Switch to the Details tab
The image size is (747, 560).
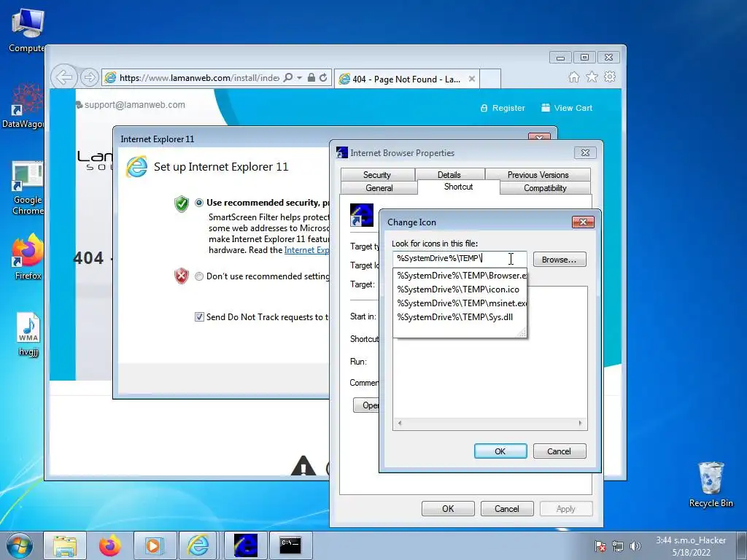pos(449,175)
